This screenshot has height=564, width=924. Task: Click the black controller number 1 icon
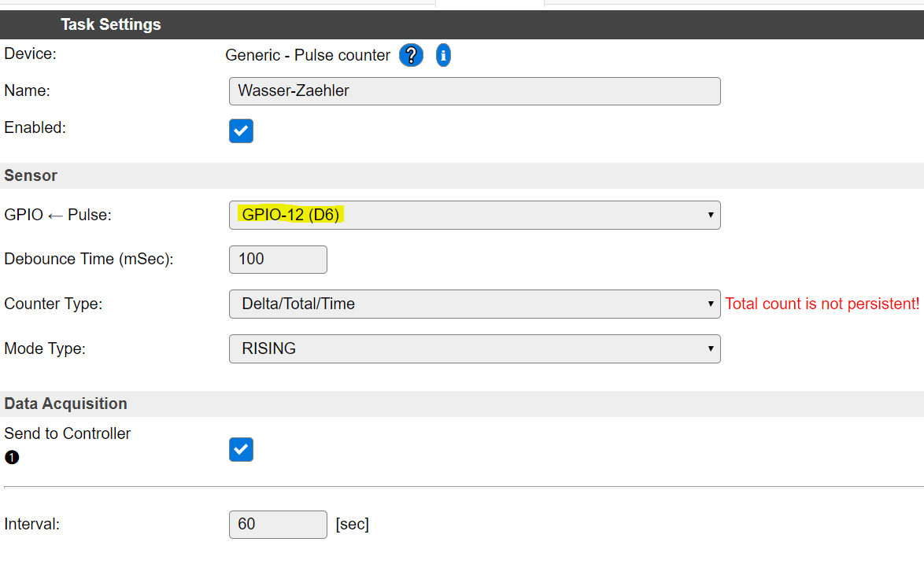pyautogui.click(x=12, y=456)
